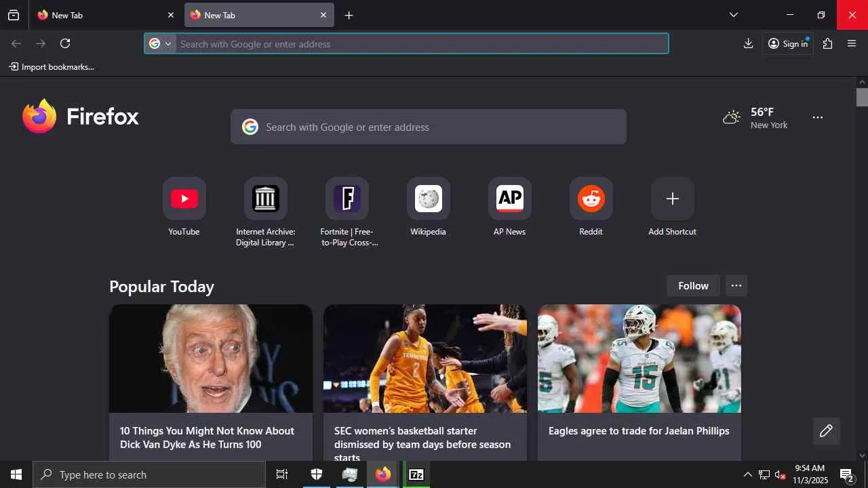Open SEC women's basketball article headline

422,445
